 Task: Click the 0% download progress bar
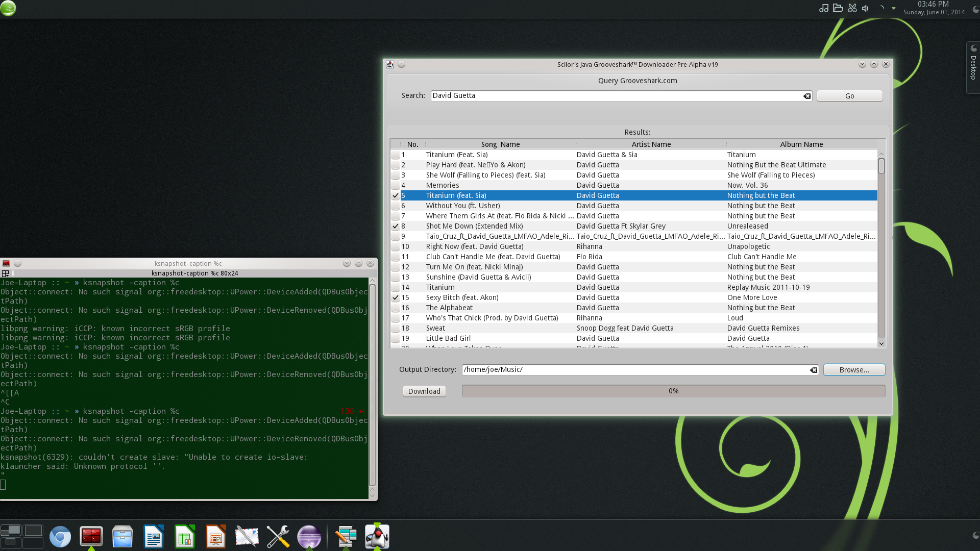673,391
